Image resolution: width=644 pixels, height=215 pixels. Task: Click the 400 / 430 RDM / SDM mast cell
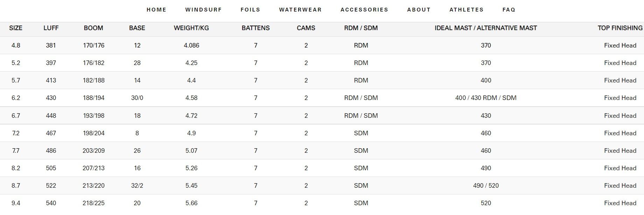pyautogui.click(x=486, y=98)
